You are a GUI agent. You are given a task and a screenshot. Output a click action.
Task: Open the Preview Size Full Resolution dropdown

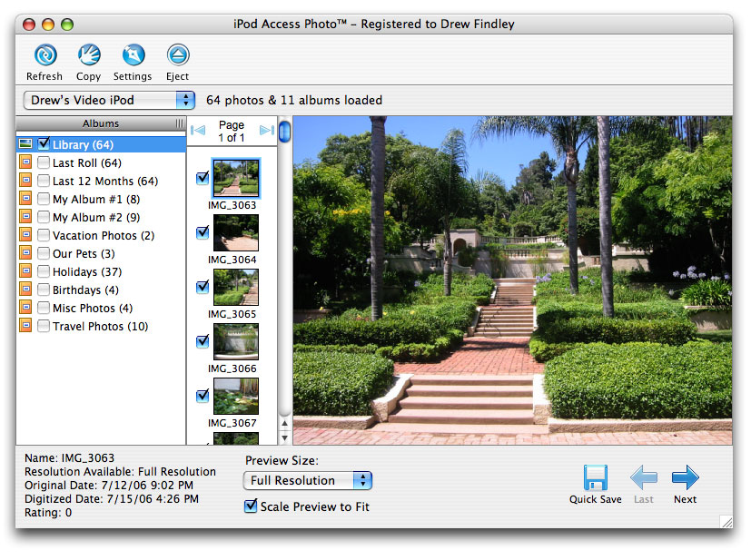[308, 480]
